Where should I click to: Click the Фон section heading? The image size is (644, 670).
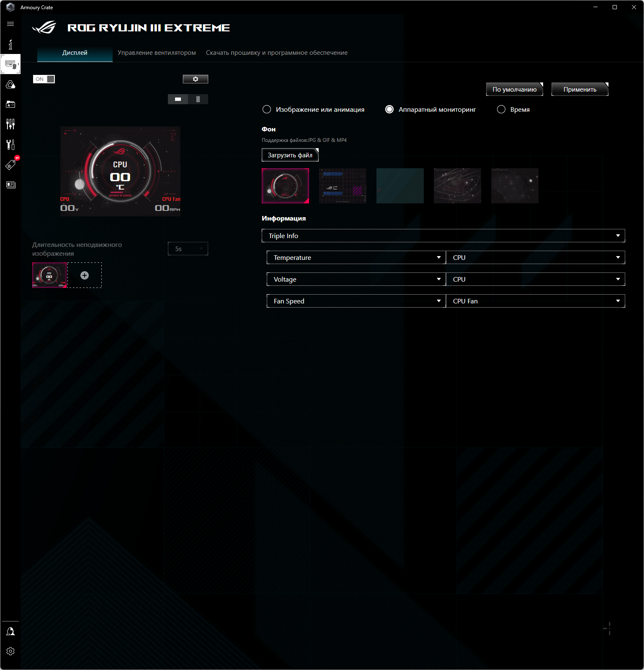coord(268,129)
